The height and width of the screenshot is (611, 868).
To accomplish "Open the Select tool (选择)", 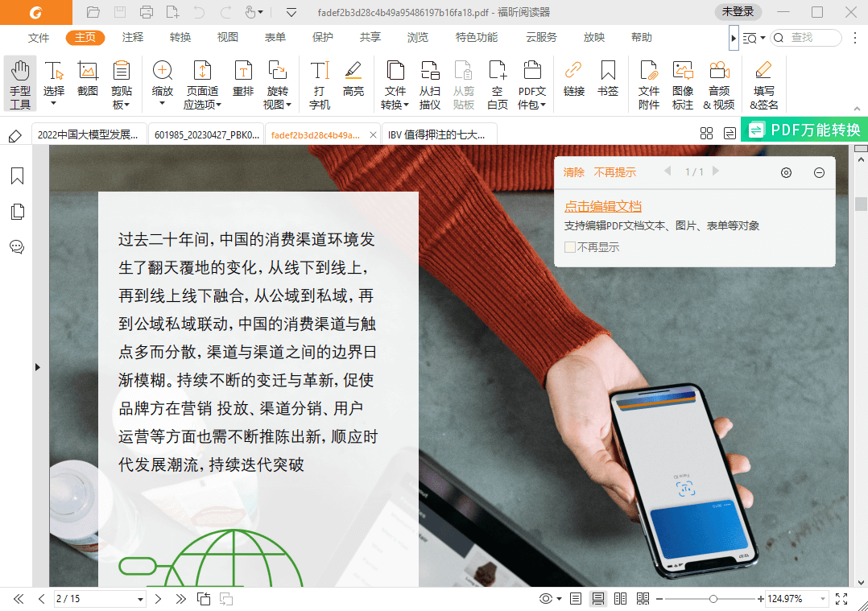I will tap(54, 84).
